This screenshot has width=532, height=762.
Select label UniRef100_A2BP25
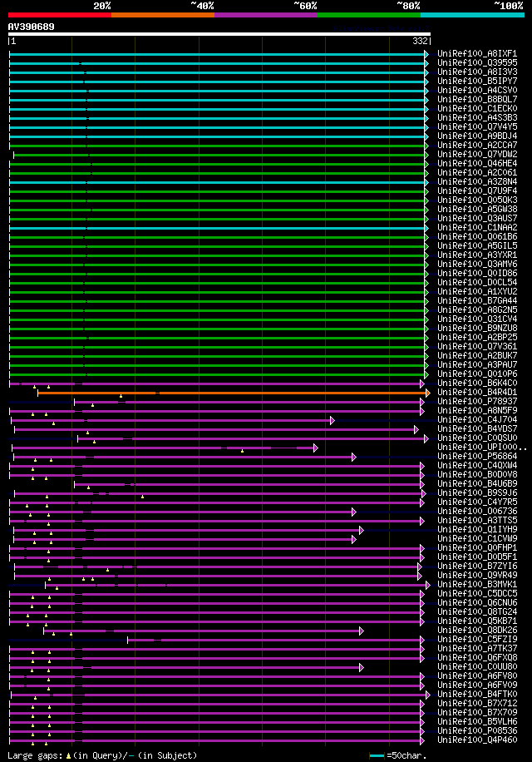(x=477, y=337)
